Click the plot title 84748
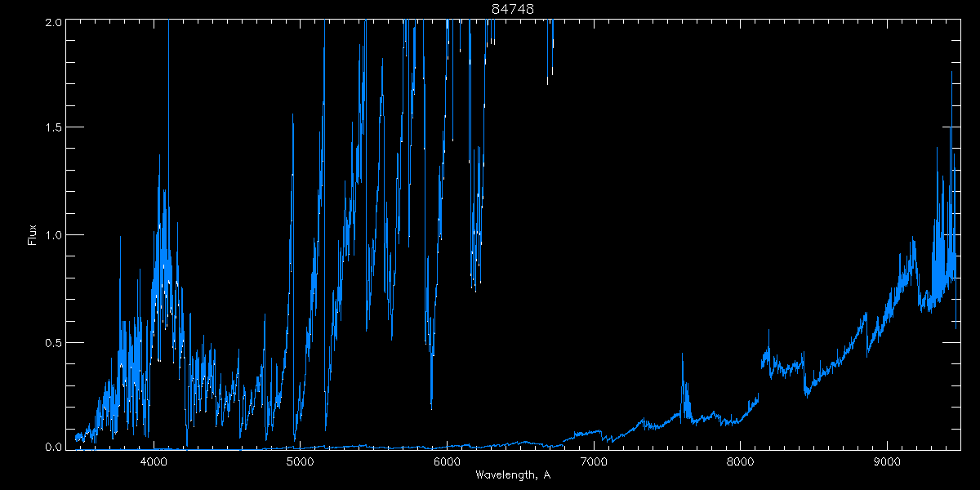Screen dimensions: 980x490 pos(513,9)
